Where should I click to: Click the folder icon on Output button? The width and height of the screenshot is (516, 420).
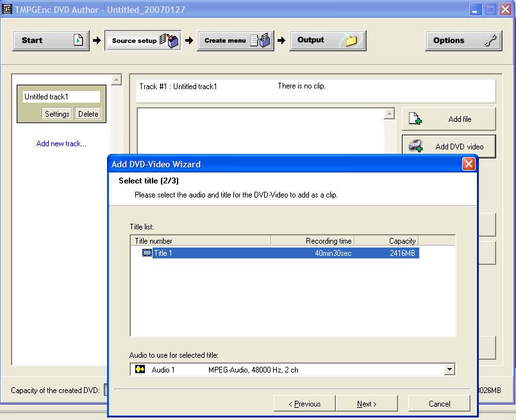pos(351,40)
